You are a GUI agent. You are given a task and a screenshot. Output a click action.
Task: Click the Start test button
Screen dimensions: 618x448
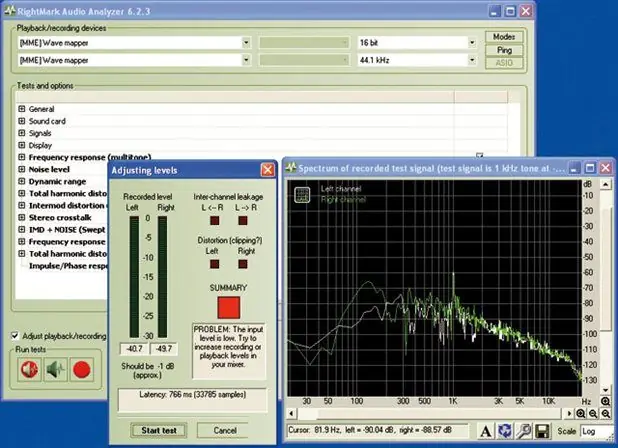pos(159,430)
